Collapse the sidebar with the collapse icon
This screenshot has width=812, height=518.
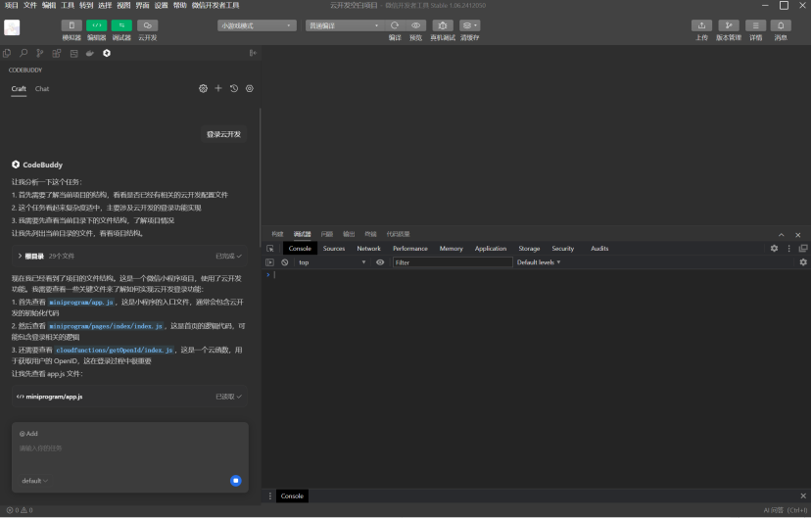[253, 53]
